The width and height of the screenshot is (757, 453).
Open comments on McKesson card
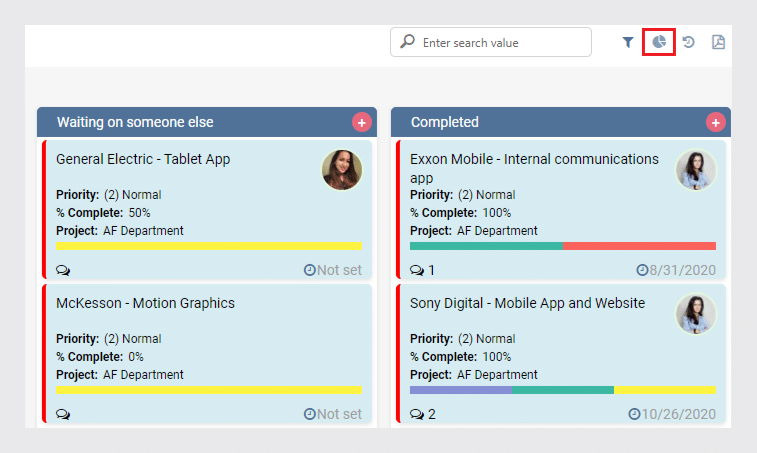[63, 414]
